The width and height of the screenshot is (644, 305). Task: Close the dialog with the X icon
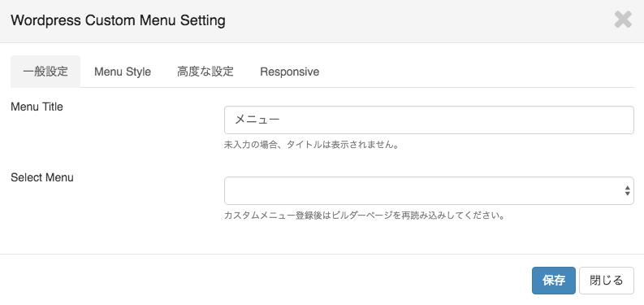(x=623, y=20)
